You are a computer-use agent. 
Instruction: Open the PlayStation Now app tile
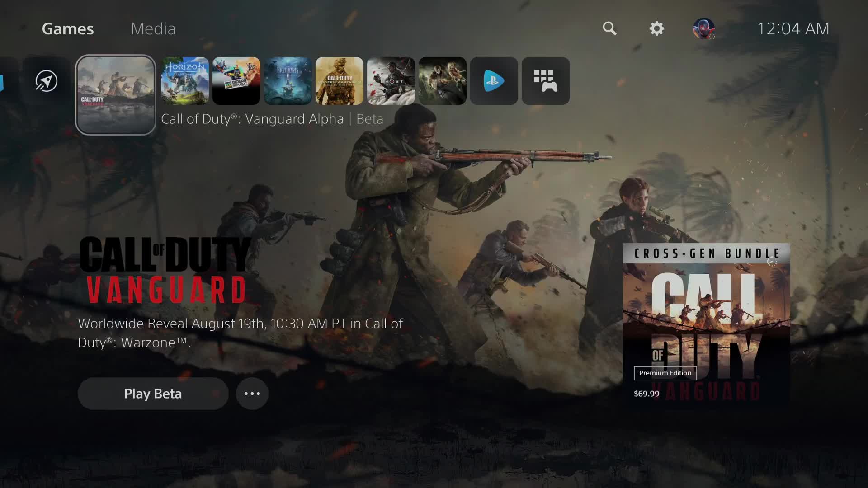[494, 81]
